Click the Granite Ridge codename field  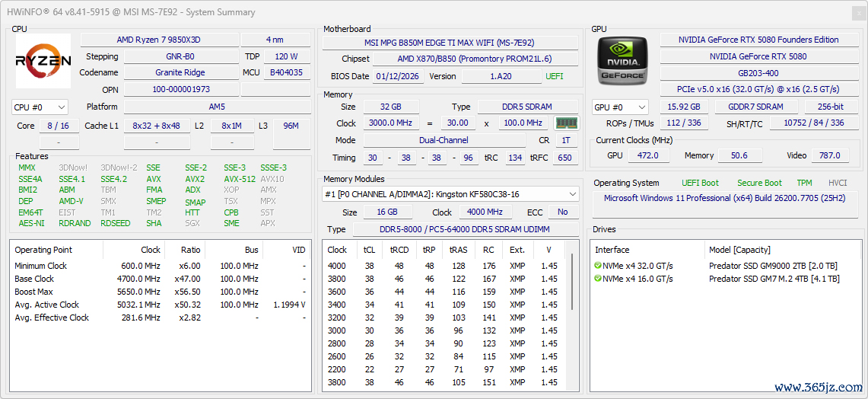coord(180,72)
